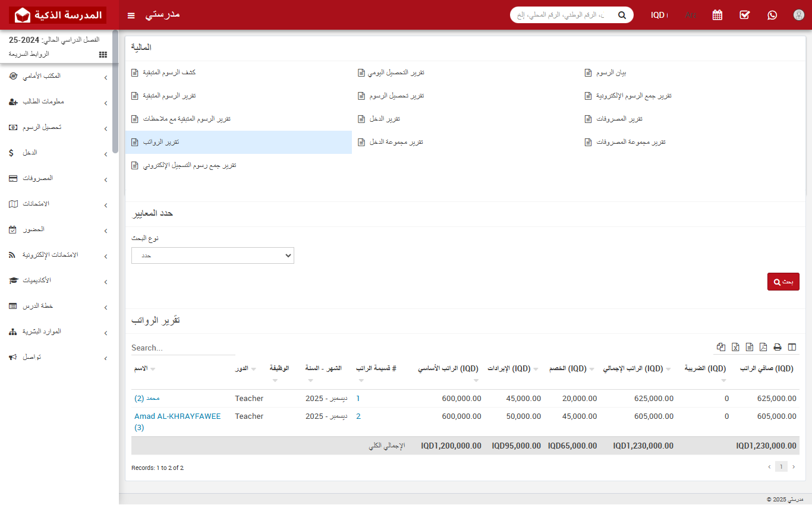Open the user profile avatar
The image size is (812, 505).
coord(799,15)
